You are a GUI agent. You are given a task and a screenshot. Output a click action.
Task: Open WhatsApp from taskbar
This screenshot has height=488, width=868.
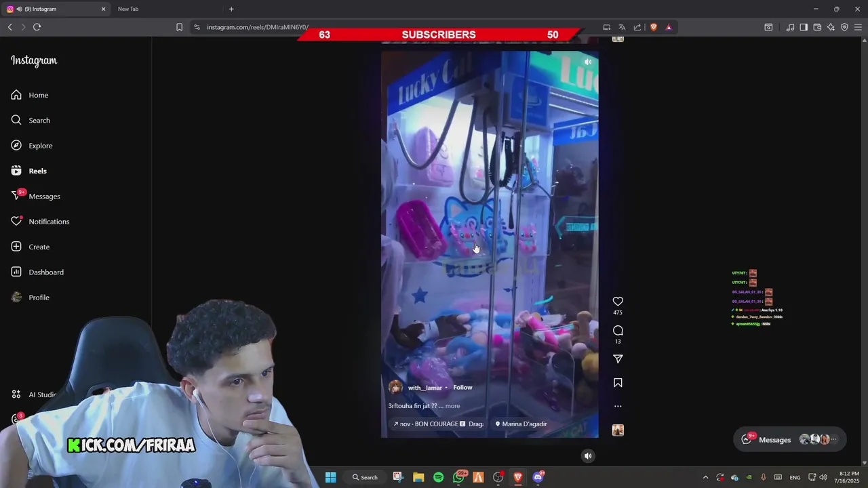point(458,477)
